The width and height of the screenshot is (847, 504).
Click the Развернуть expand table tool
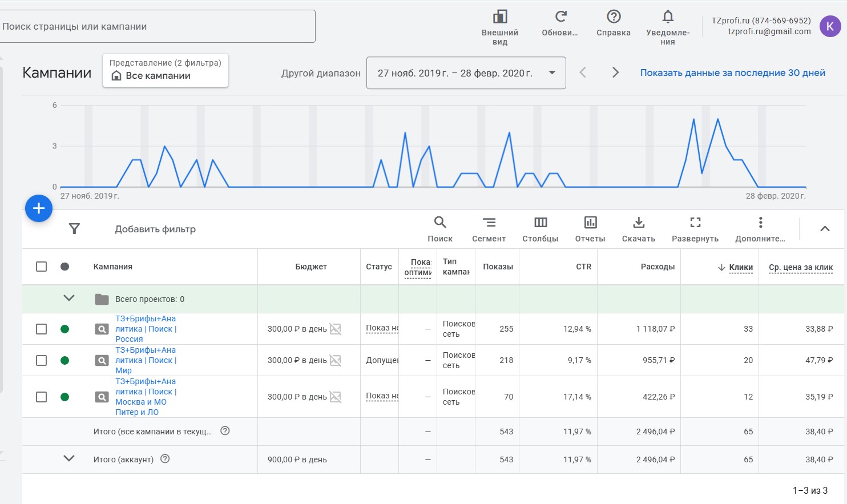click(695, 229)
